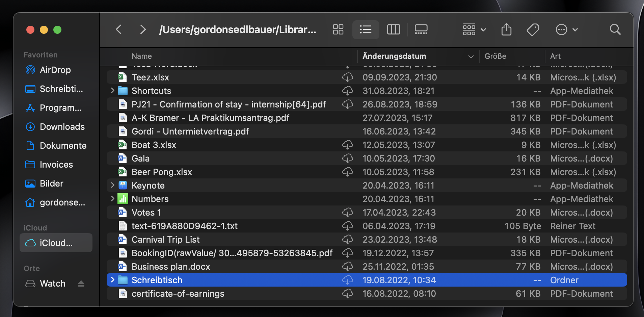The width and height of the screenshot is (644, 317).
Task: Expand the Shortcuts folder
Action: tap(112, 91)
